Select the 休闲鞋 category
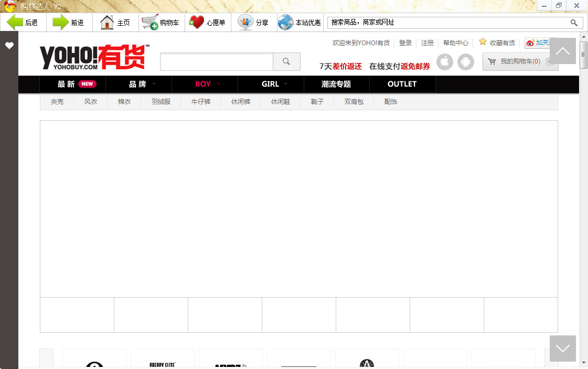The image size is (588, 369). click(x=281, y=102)
